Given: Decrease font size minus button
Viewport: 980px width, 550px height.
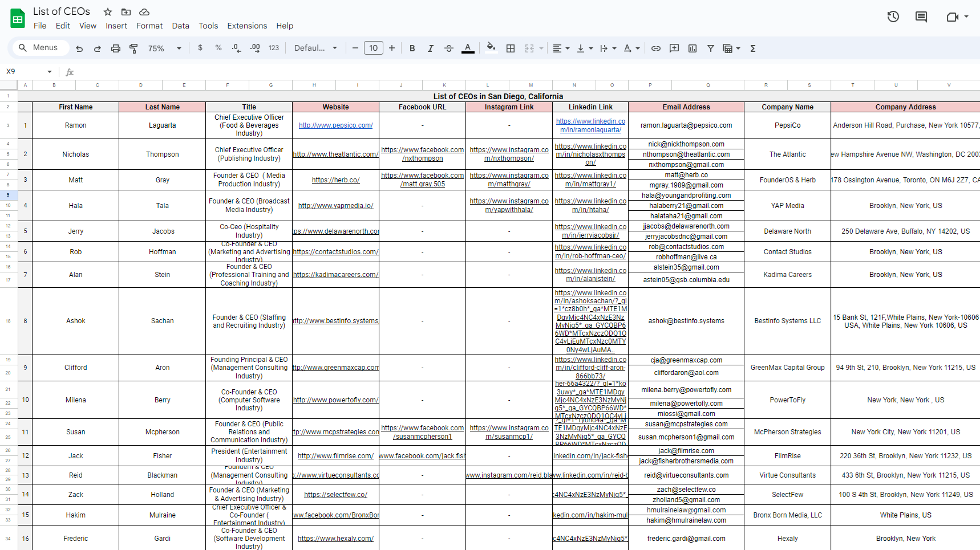Looking at the screenshot, I should (x=355, y=48).
